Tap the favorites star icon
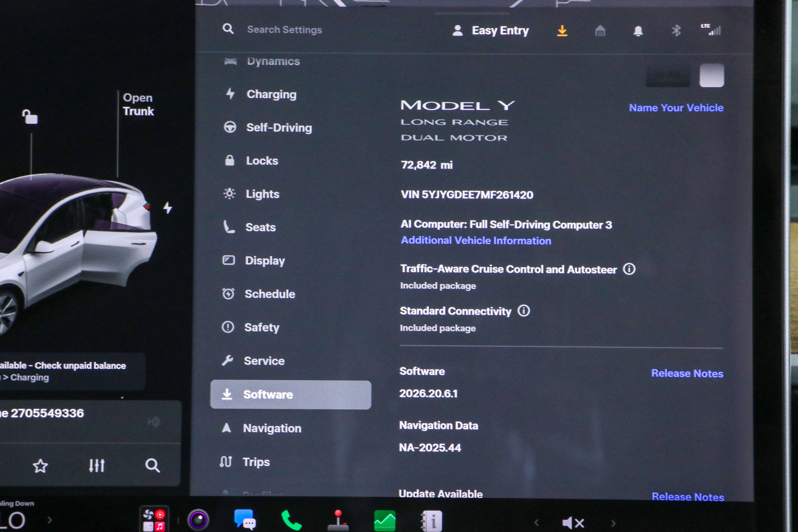The width and height of the screenshot is (798, 532). 40,466
